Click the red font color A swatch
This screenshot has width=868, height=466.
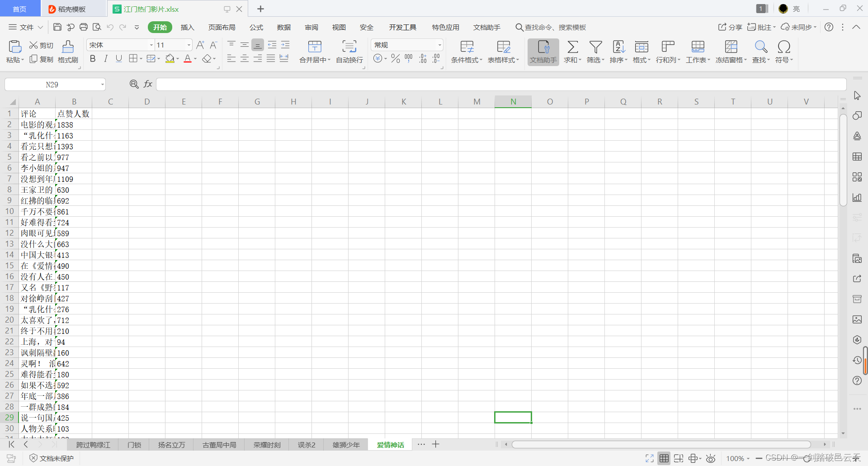[188, 58]
